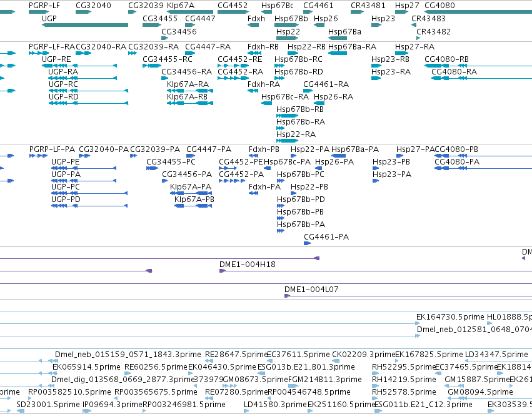Click the Hsp67Ba gene label

coord(344,31)
